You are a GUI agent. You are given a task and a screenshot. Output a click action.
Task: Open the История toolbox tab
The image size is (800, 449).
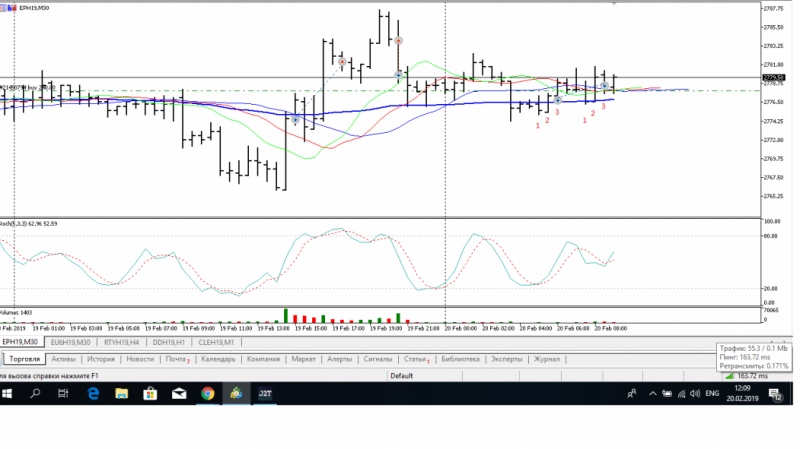101,359
